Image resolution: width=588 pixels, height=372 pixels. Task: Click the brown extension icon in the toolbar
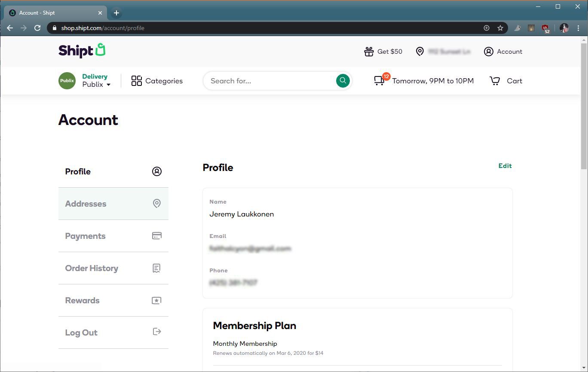pyautogui.click(x=531, y=28)
